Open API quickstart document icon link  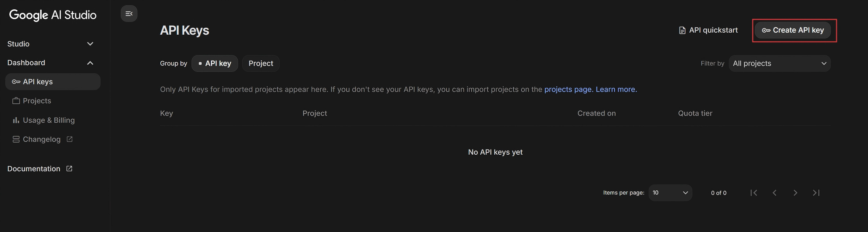[x=682, y=31]
